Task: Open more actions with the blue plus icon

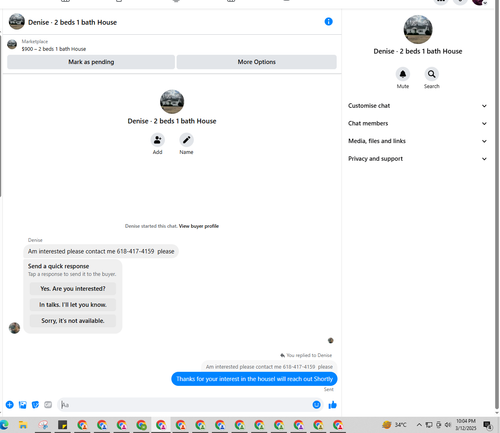Action: (10, 405)
